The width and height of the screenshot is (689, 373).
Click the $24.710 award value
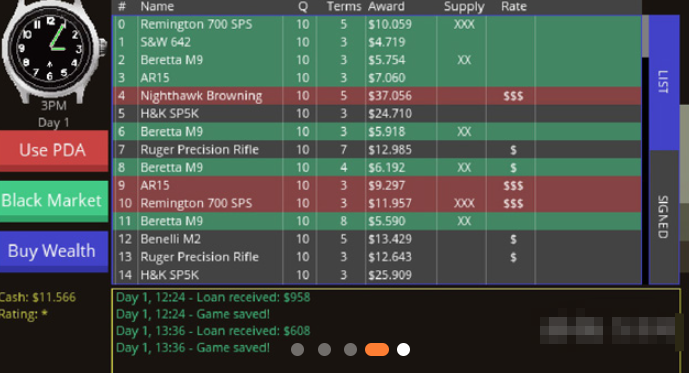pyautogui.click(x=390, y=114)
